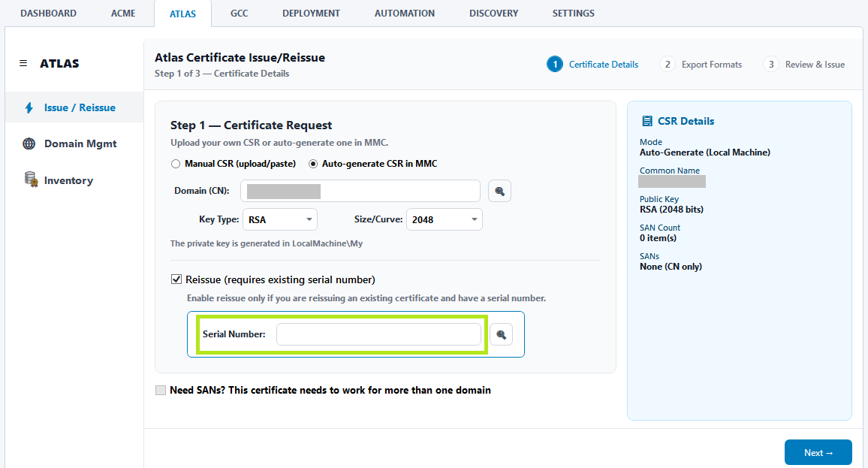Click the 'None (CN only)' SANs value
This screenshot has height=468, width=868.
(x=671, y=267)
